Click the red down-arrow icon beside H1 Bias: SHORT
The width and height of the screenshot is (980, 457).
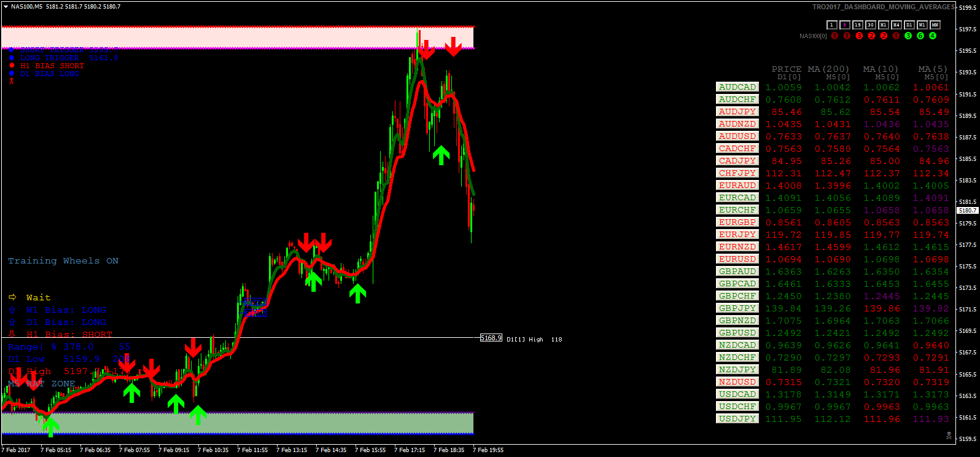pyautogui.click(x=12, y=334)
